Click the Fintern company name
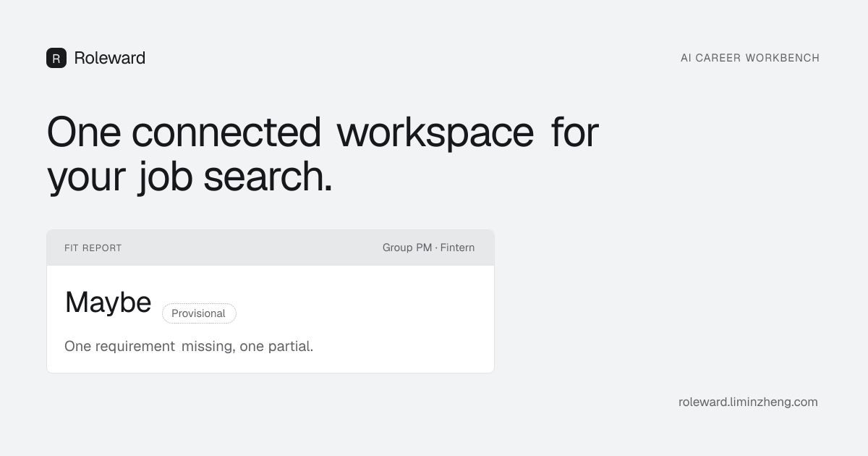Image resolution: width=868 pixels, height=456 pixels. pos(457,248)
